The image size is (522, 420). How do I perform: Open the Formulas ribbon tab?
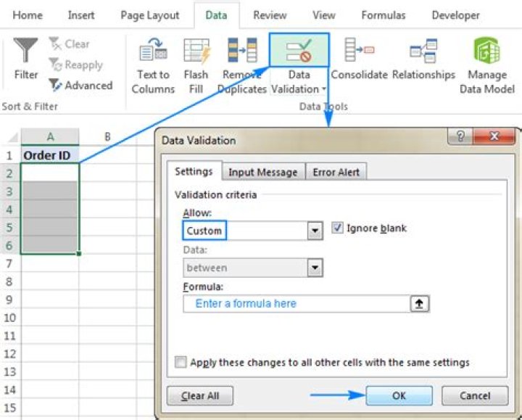[384, 15]
